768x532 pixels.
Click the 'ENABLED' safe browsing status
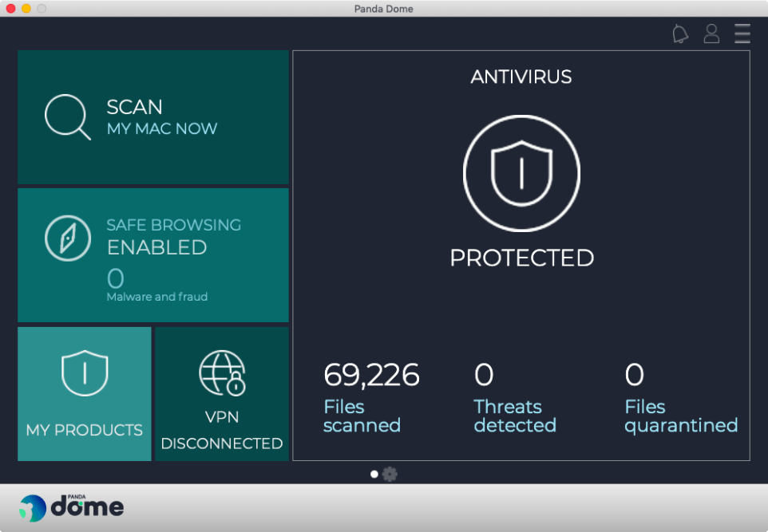click(x=157, y=247)
